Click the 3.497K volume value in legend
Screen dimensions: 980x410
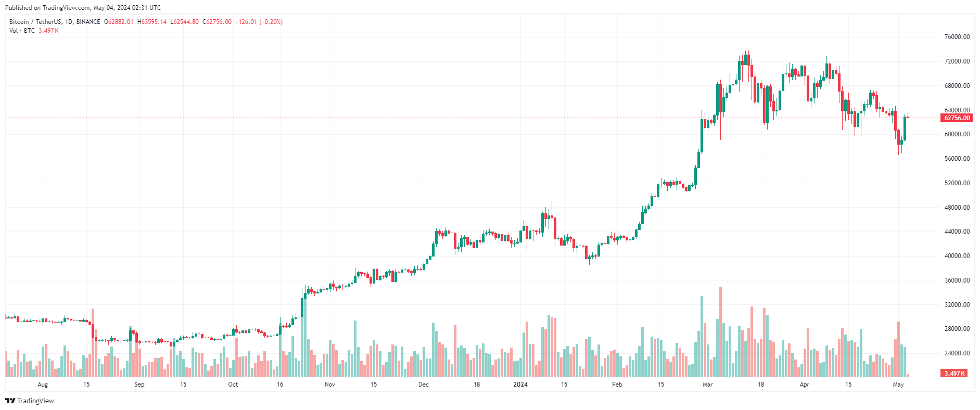pyautogui.click(x=48, y=31)
